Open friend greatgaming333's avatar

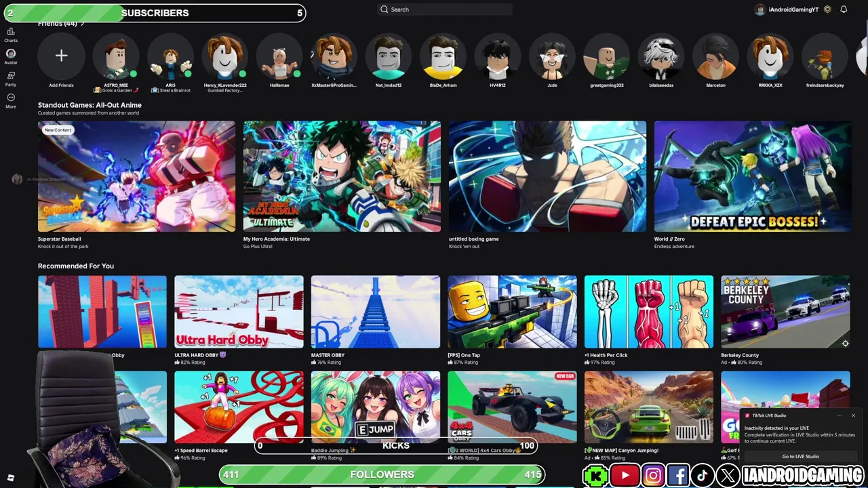(x=607, y=56)
